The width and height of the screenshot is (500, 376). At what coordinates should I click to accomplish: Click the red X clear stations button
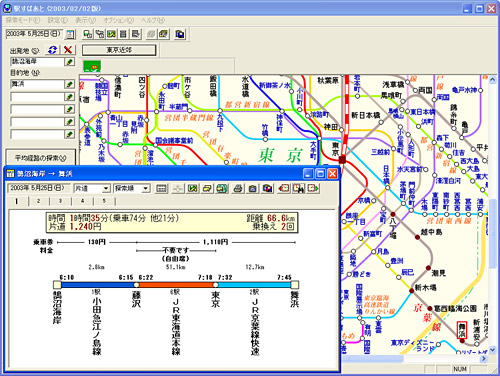point(68,50)
